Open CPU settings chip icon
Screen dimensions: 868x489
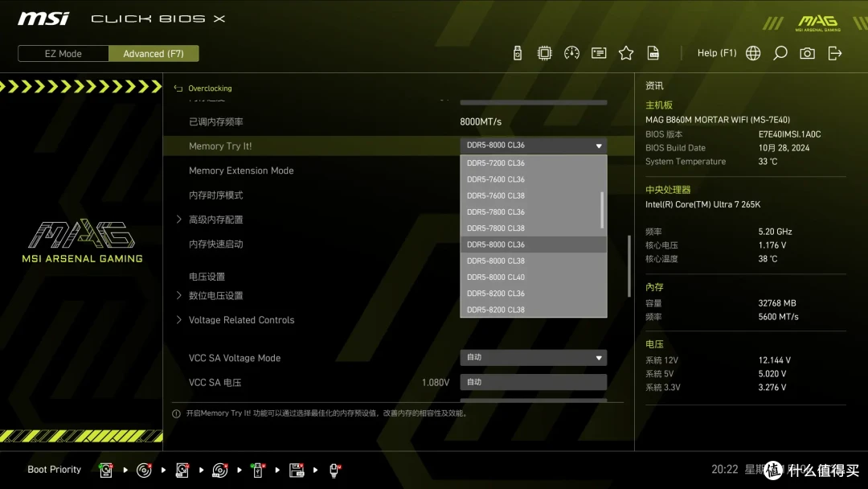(x=544, y=53)
